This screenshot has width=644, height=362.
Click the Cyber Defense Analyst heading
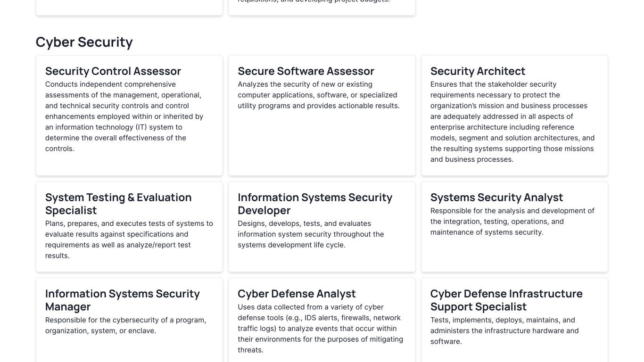[x=297, y=293]
